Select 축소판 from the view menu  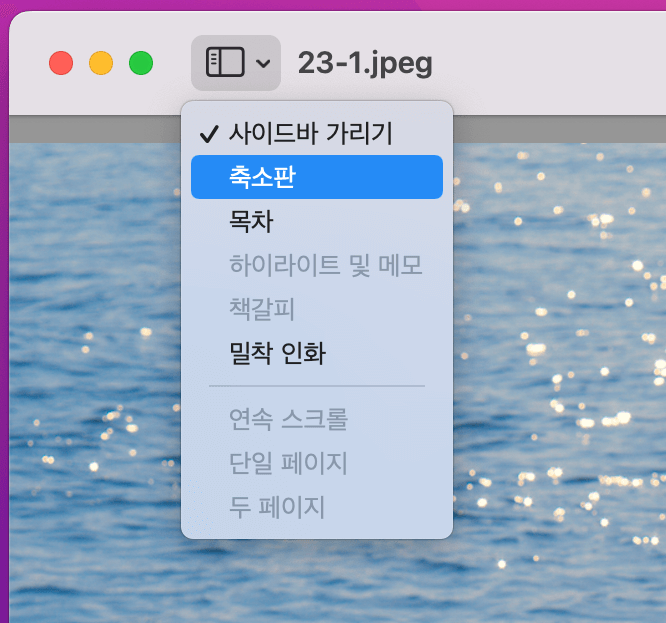click(317, 177)
